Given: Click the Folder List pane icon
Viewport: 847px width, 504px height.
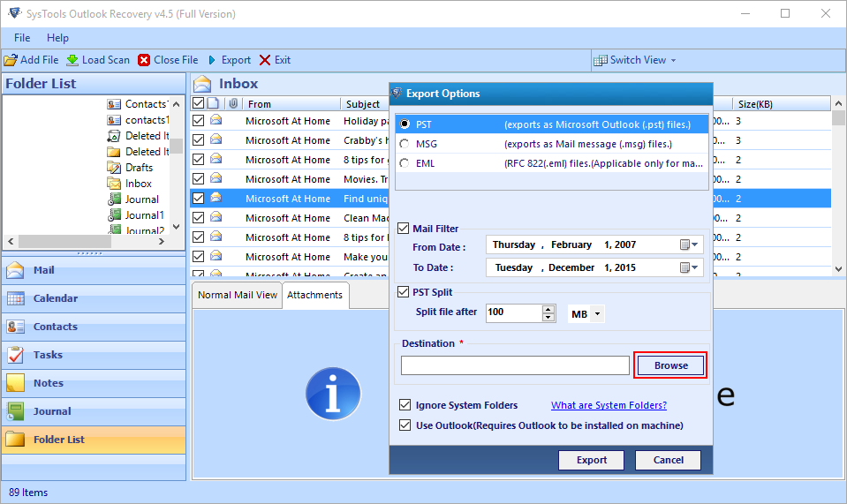Looking at the screenshot, I should [x=15, y=440].
